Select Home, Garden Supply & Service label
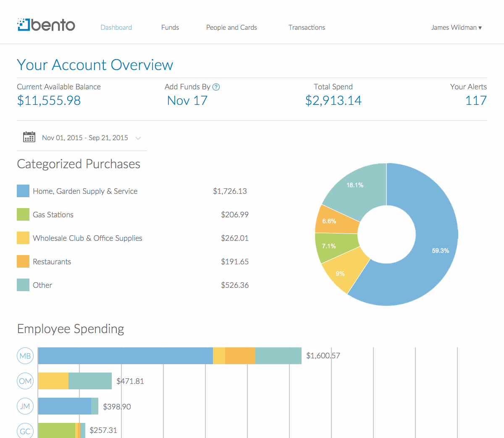The width and height of the screenshot is (504, 438). click(x=85, y=191)
